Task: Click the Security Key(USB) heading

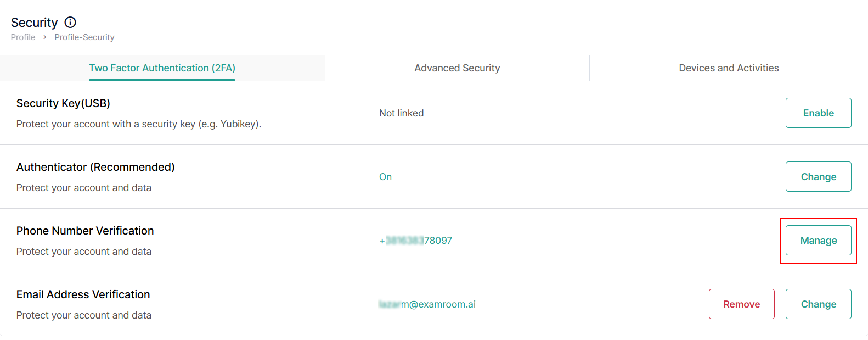Action: click(63, 103)
